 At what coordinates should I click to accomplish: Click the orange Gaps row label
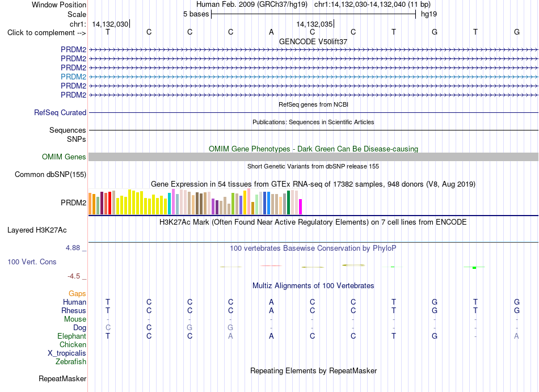pos(77,294)
